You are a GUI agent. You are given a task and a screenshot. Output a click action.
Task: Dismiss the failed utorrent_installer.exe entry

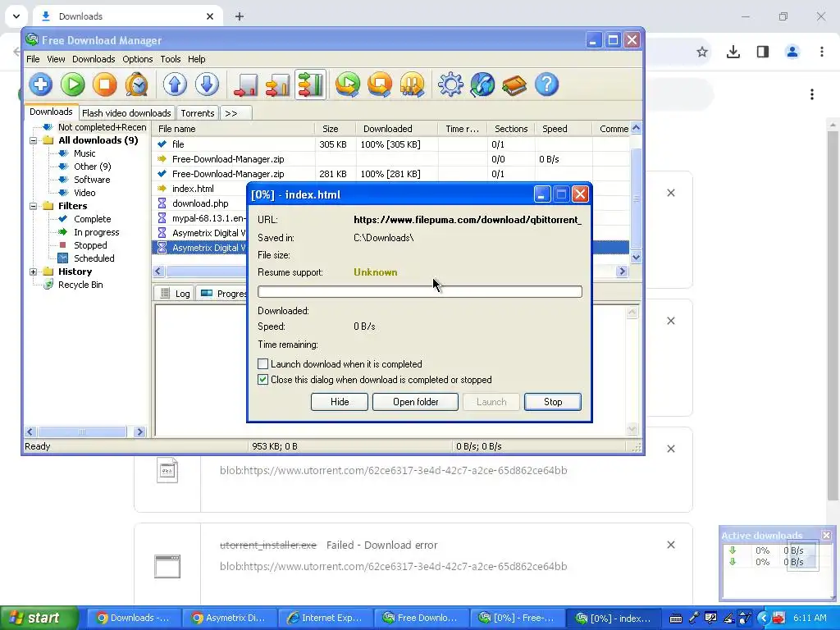point(671,545)
